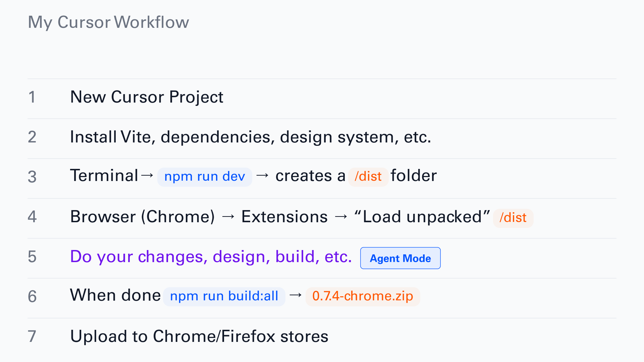
Task: Click the '/dist' chip beside 'creates a'
Action: [368, 177]
